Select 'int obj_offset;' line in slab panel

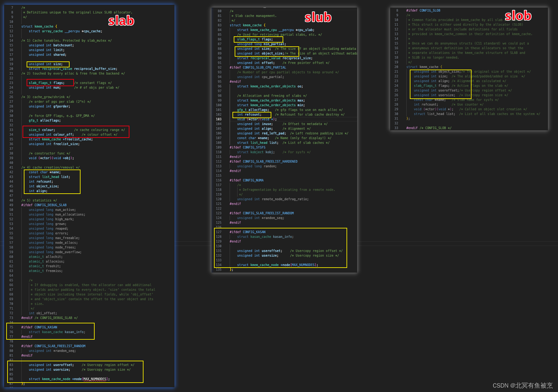pyautogui.click(x=43, y=313)
